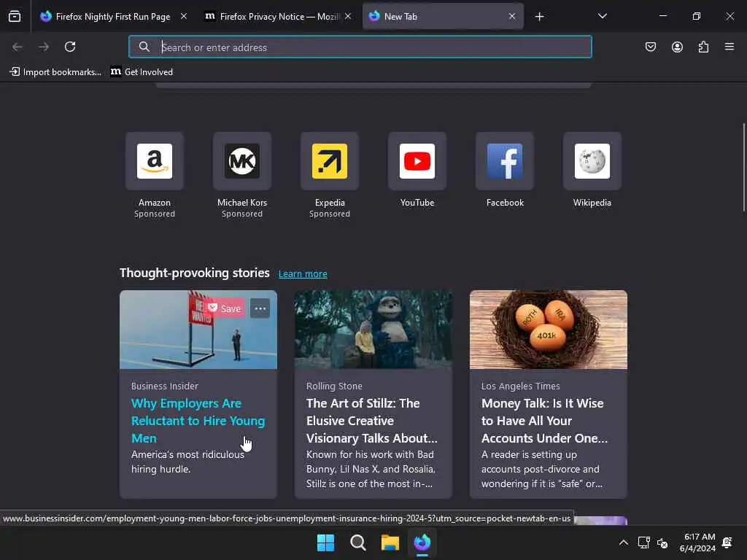Expand the list all tabs dropdown
747x560 pixels.
[603, 16]
